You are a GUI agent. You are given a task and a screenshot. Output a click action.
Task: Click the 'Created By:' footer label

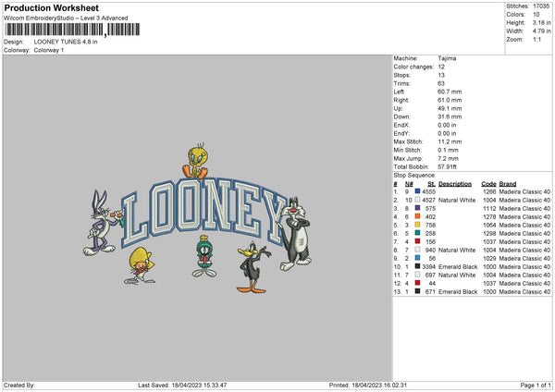19,385
